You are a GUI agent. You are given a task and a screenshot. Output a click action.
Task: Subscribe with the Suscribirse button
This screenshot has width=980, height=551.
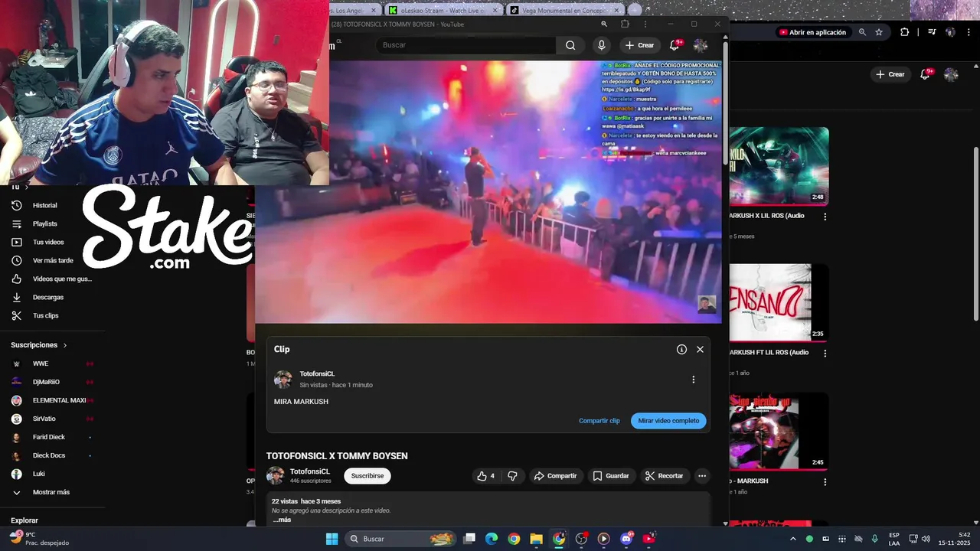pyautogui.click(x=367, y=476)
